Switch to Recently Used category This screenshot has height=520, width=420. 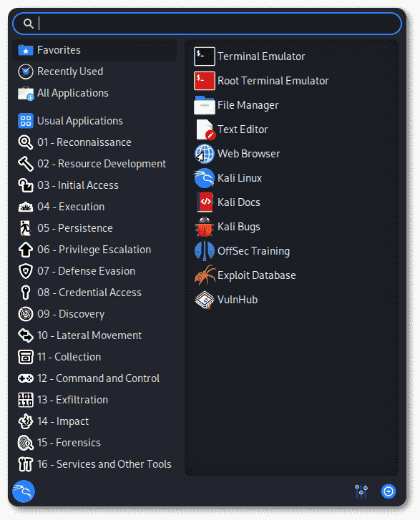(70, 72)
